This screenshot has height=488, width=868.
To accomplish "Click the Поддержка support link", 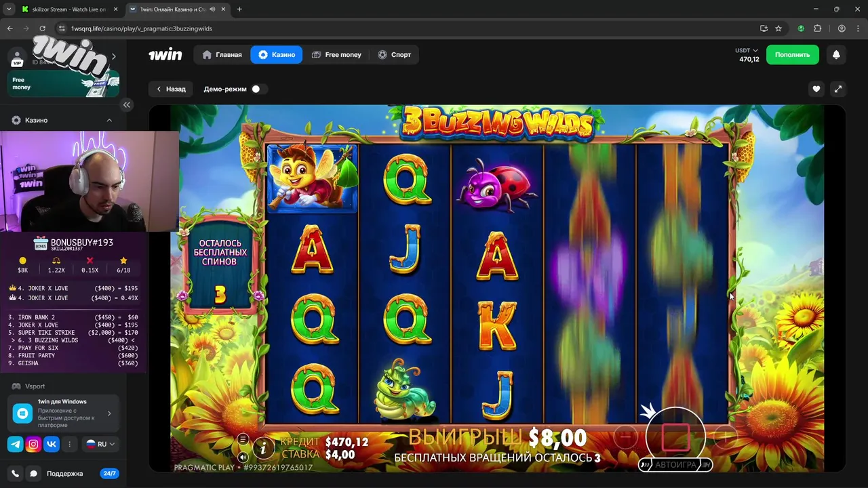I will (x=64, y=474).
